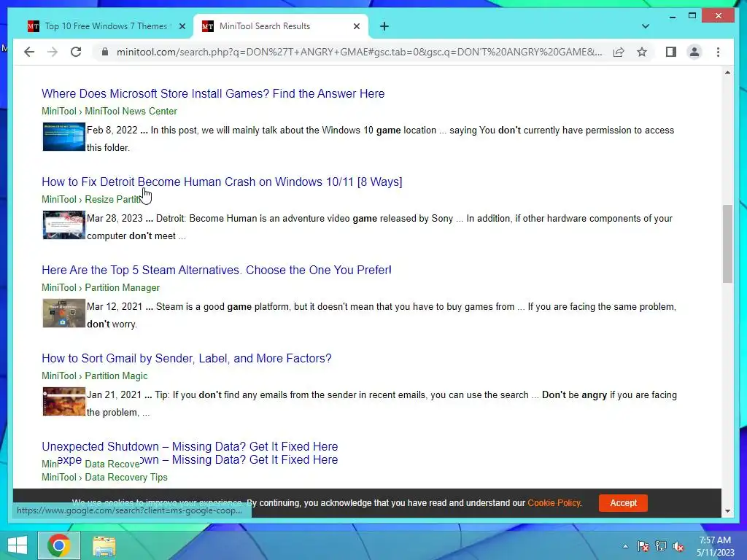Click the muted volume tray icon
Viewport: 747px width, 560px height.
678,546
